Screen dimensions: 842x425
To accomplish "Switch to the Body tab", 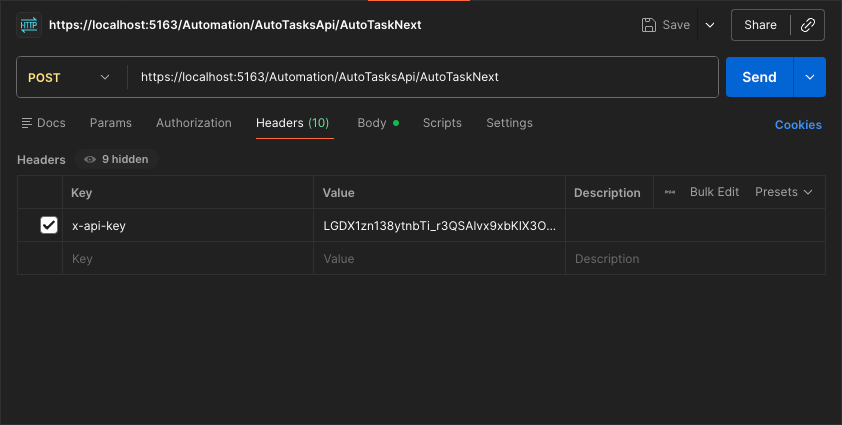I will [x=378, y=123].
